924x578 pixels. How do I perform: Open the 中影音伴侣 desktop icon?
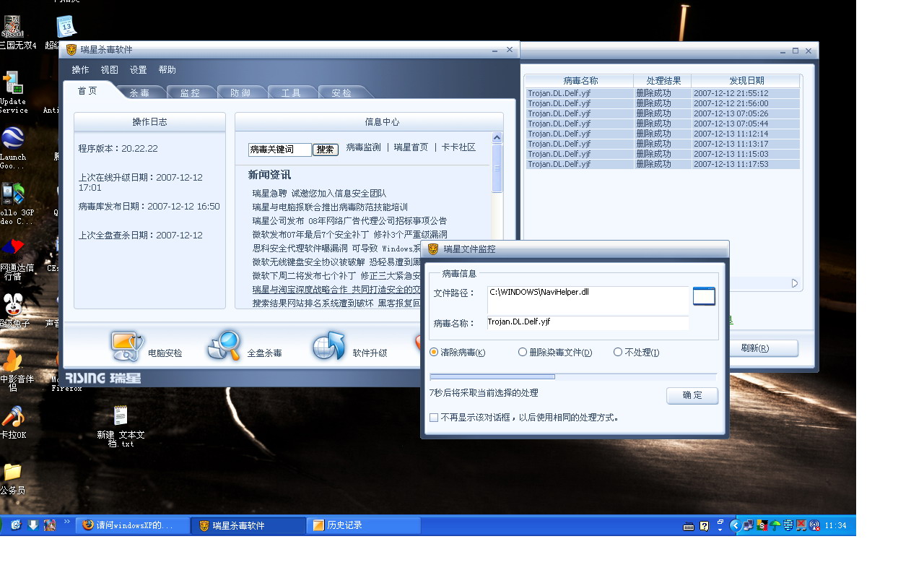[13, 360]
